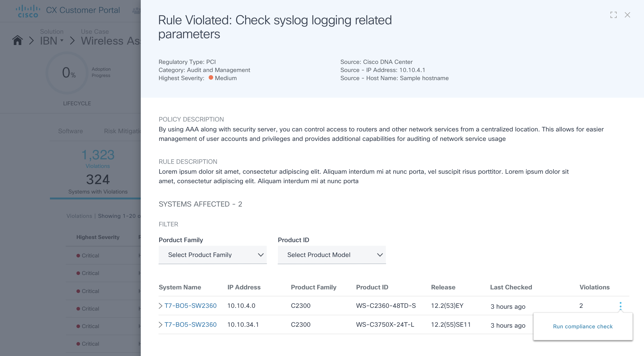Click the orange Medium severity indicator
644x356 pixels.
point(211,78)
